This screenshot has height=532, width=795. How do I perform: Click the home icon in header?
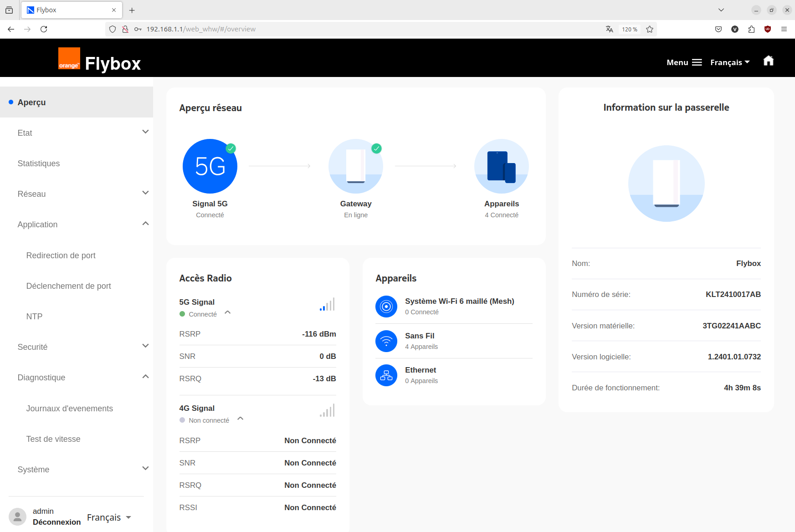pos(769,61)
